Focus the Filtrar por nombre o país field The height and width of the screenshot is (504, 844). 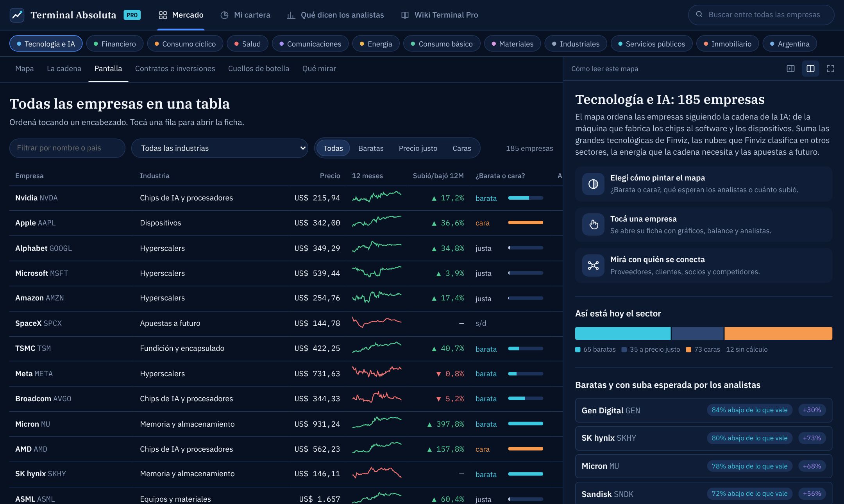pyautogui.click(x=67, y=148)
